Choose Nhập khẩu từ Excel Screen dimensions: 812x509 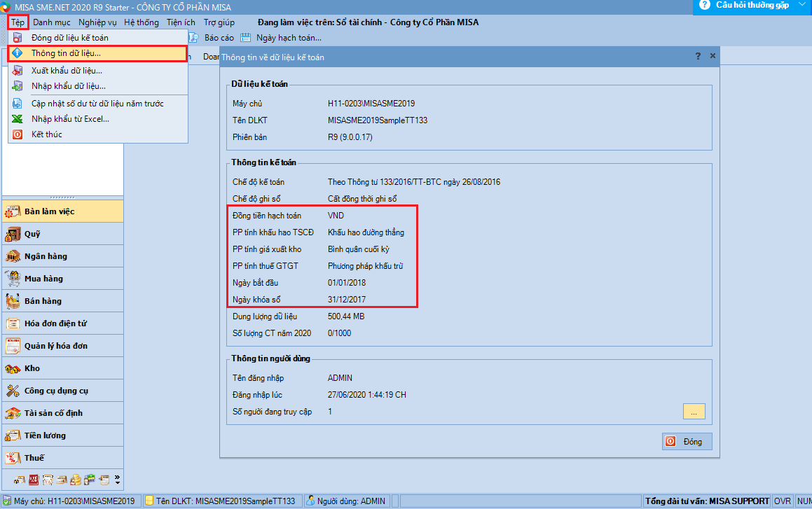98,119
